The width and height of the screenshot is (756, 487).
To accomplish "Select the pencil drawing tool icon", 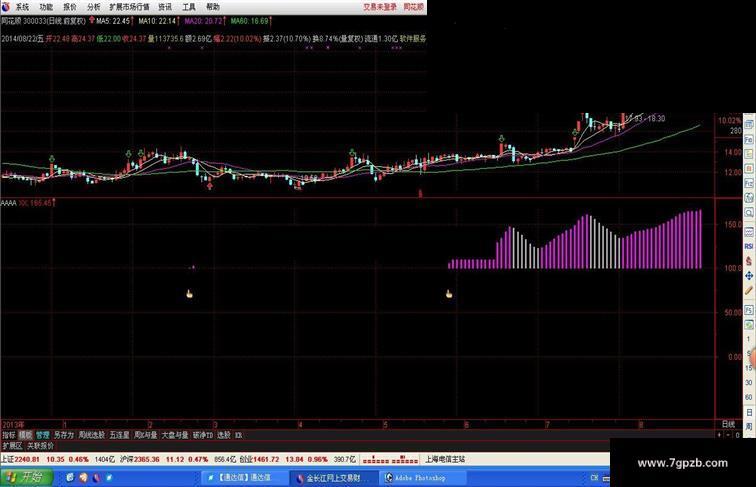I will (x=749, y=290).
